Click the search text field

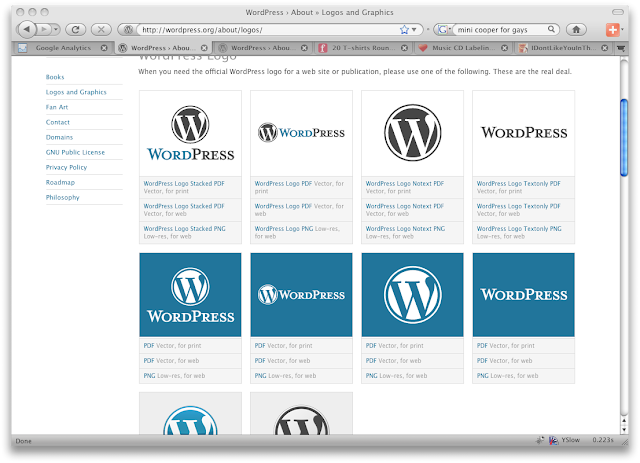[x=500, y=29]
